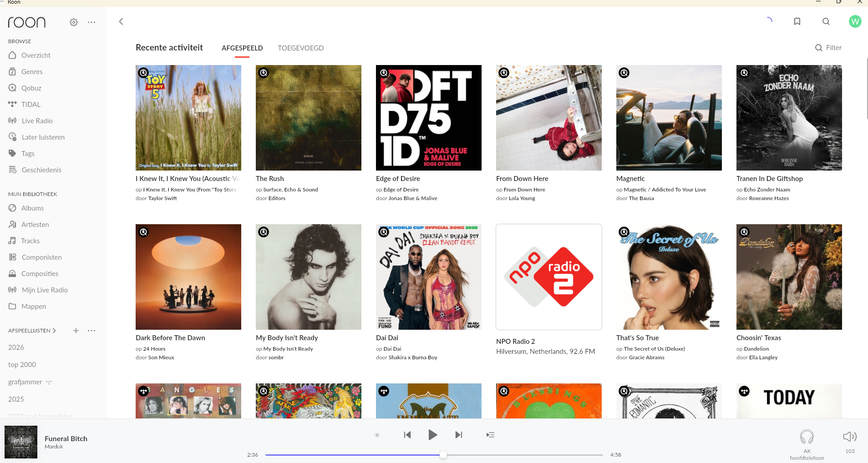Screen dimensions: 868x463
Task: Open search with the magnifier icon
Action: [x=826, y=21]
